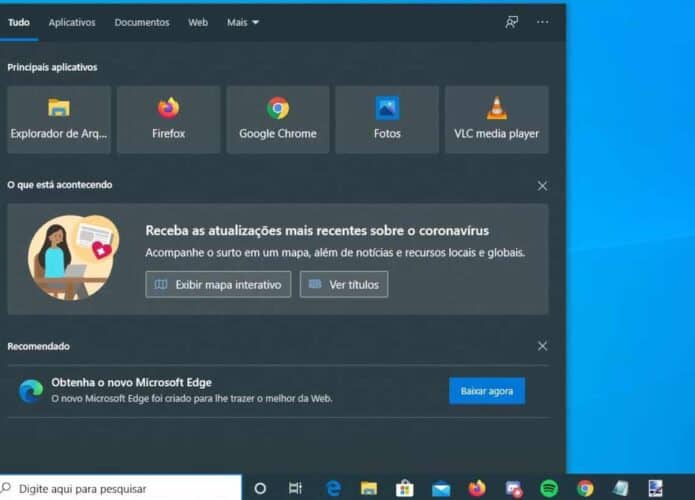Viewport: 695px width, 500px height.
Task: Open Chrome from the taskbar
Action: pos(585,488)
